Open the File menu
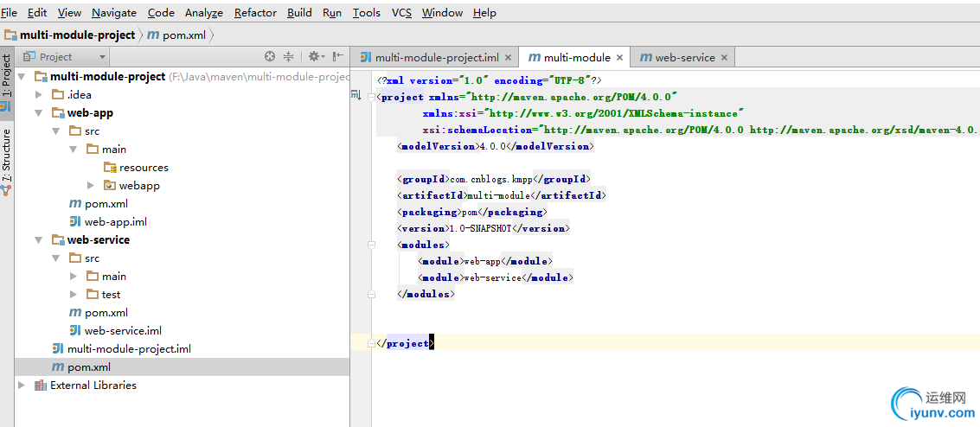This screenshot has width=980, height=427. tap(10, 12)
